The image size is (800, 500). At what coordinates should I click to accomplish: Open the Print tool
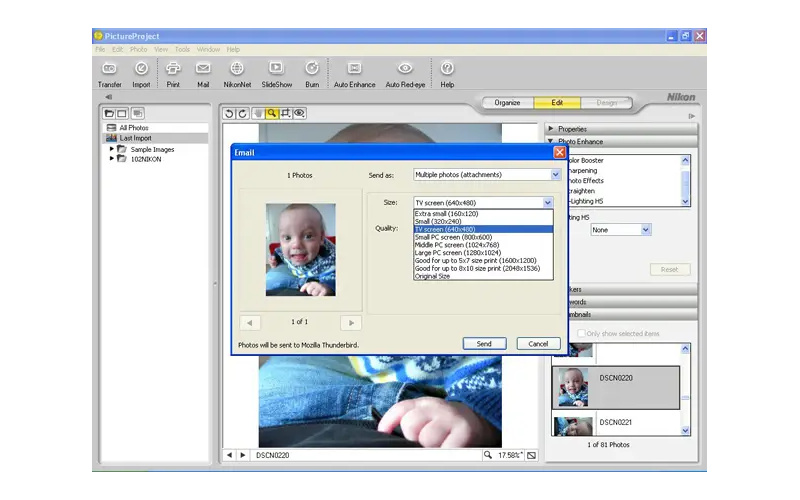[173, 74]
